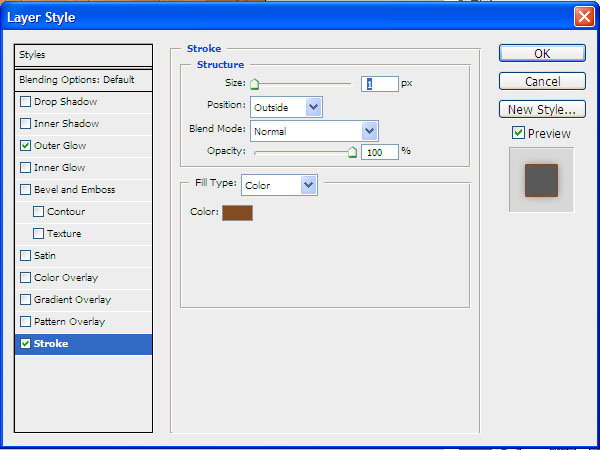Click the Size slider handle
This screenshot has height=450, width=600.
(x=254, y=86)
